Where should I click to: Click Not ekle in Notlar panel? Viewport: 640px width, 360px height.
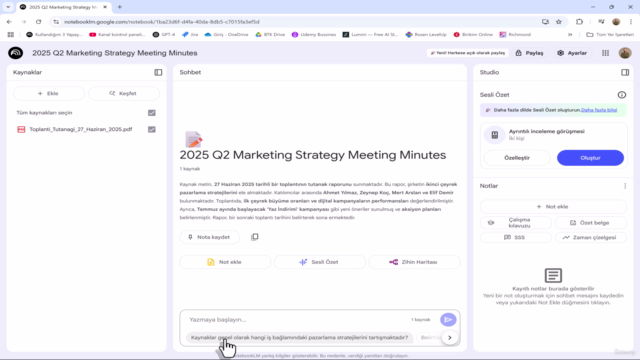point(553,207)
